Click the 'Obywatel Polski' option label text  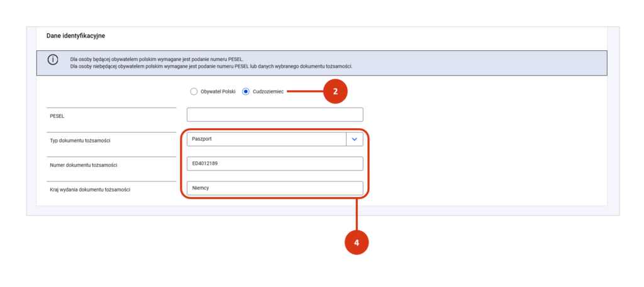pos(218,92)
